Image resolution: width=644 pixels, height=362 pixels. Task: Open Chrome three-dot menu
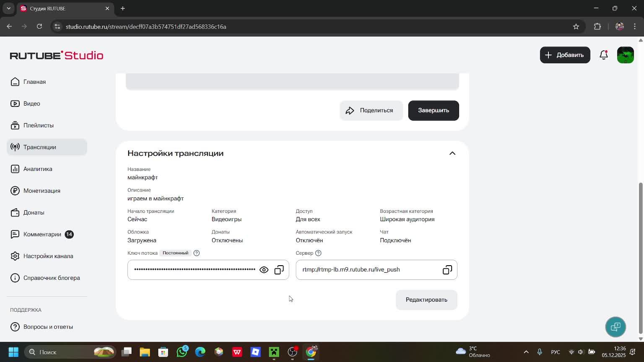635,26
